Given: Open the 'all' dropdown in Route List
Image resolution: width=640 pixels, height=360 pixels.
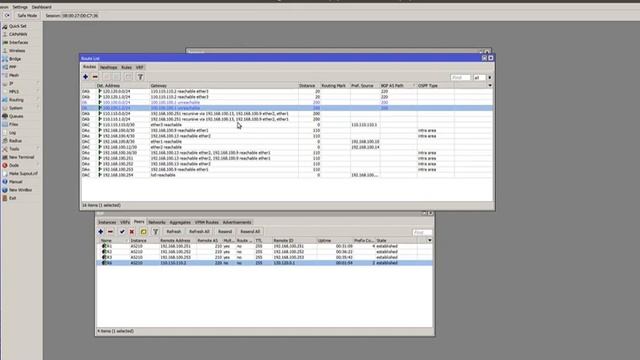Looking at the screenshot, I should [482, 77].
